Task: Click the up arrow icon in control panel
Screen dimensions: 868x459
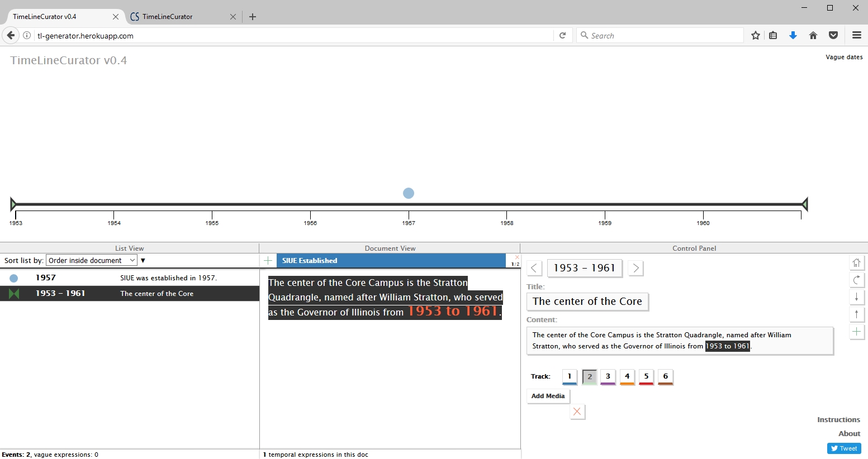Action: tap(856, 315)
